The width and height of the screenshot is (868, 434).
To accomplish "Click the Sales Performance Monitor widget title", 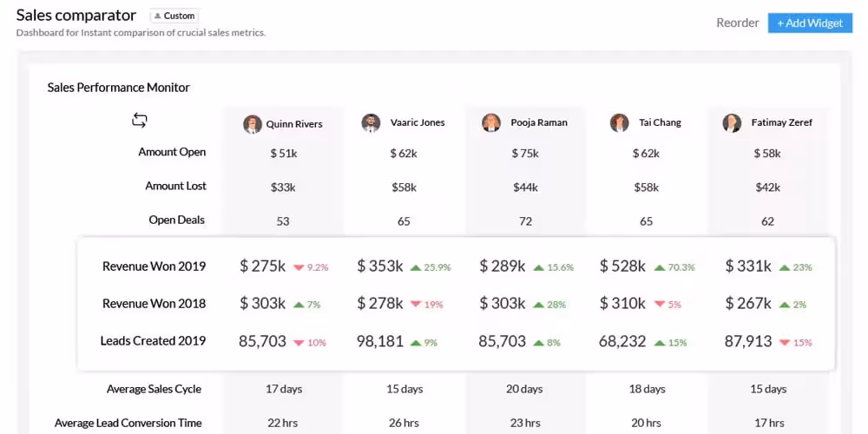I will click(x=118, y=87).
